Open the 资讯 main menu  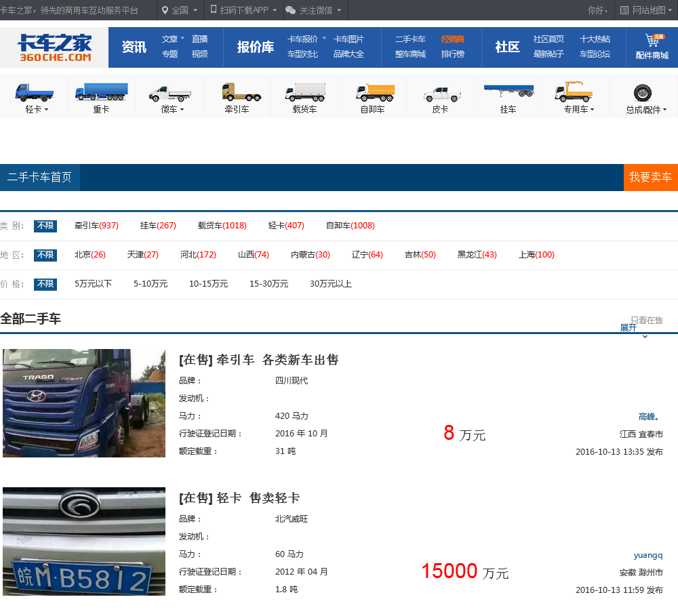(x=134, y=47)
